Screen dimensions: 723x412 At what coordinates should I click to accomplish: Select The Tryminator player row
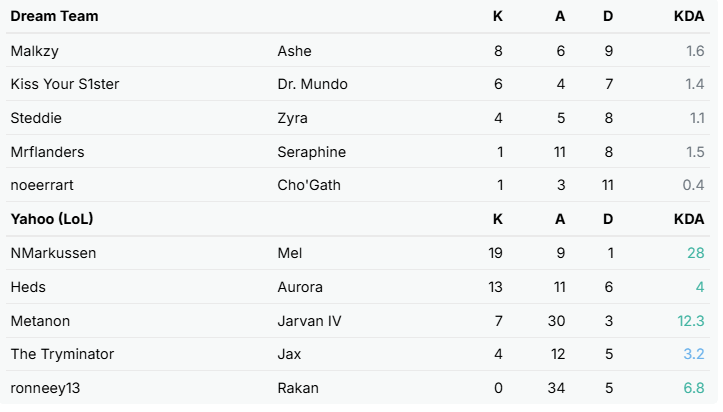tap(358, 354)
